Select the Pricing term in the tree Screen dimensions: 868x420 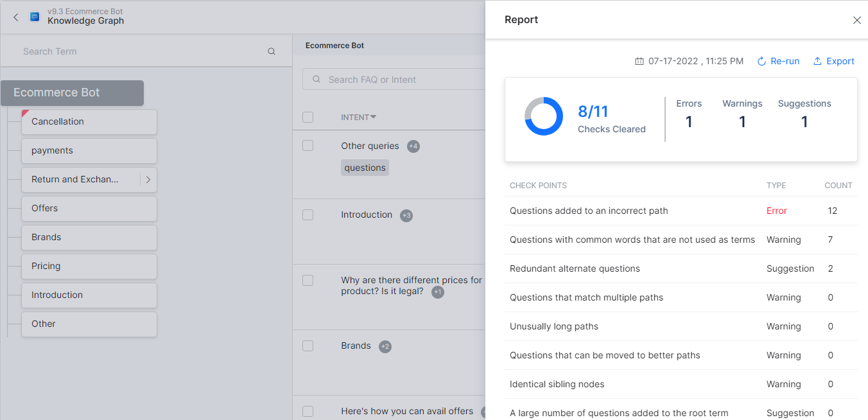(89, 266)
